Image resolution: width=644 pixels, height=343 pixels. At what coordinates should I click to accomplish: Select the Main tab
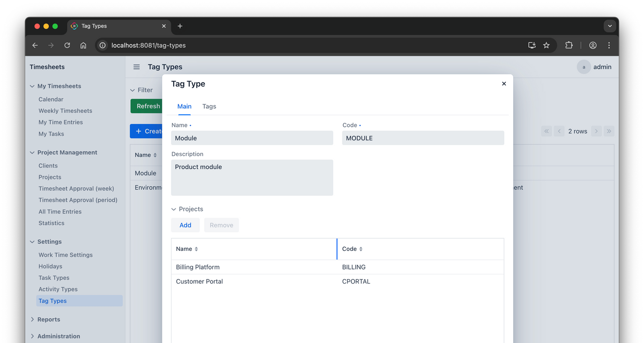184,106
